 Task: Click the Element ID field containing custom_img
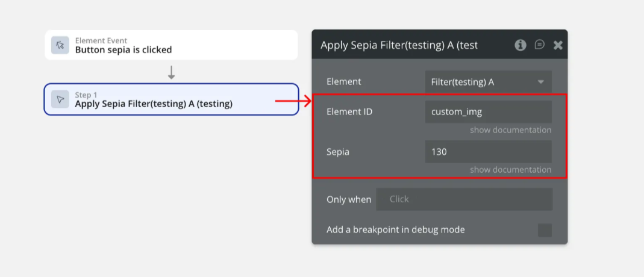pyautogui.click(x=488, y=111)
